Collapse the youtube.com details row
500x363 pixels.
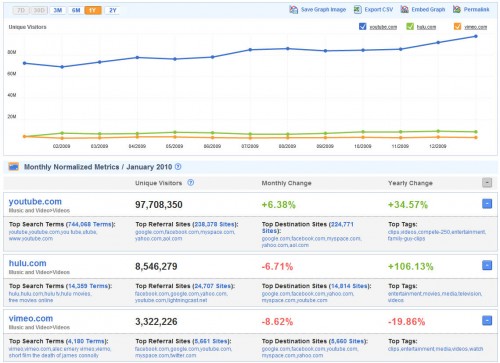(487, 204)
